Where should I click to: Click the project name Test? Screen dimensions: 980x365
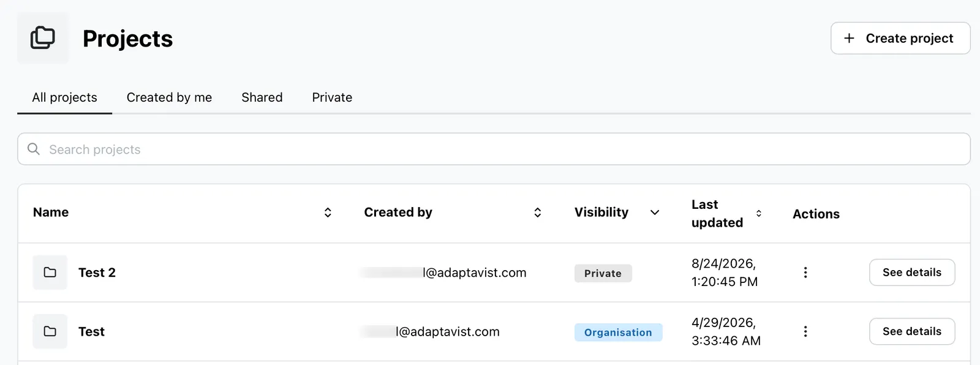[91, 331]
